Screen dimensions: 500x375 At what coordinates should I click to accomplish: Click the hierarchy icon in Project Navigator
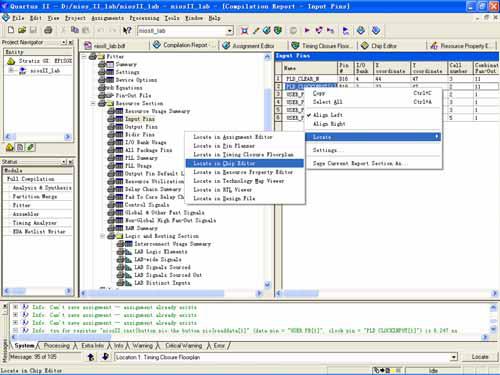click(x=10, y=147)
